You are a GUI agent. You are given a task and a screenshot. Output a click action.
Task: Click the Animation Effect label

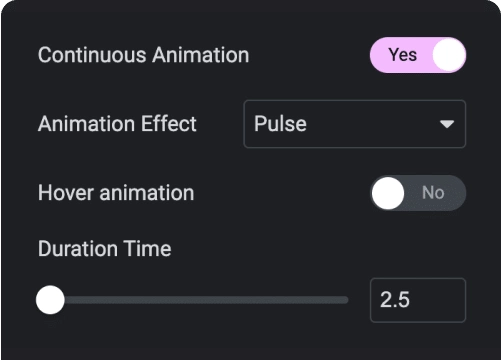[x=117, y=124]
